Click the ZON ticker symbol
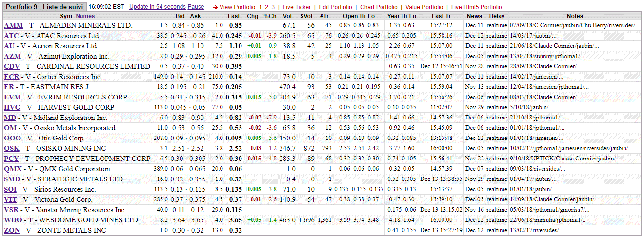This screenshot has height=238, width=644. pyautogui.click(x=12, y=230)
